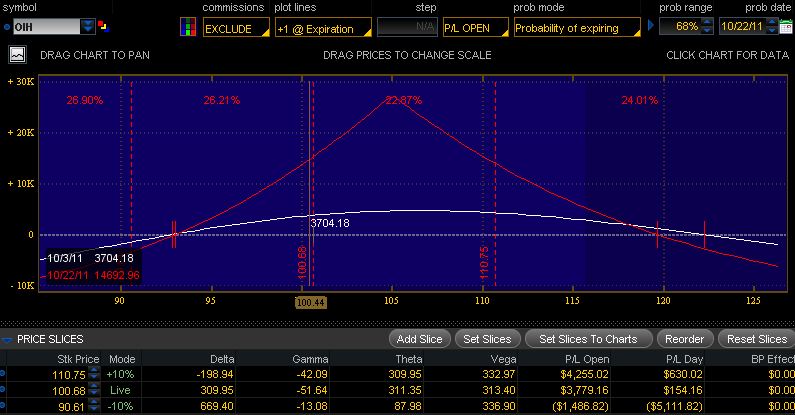Click the stepper arrows next to 100.68 price

click(94, 390)
